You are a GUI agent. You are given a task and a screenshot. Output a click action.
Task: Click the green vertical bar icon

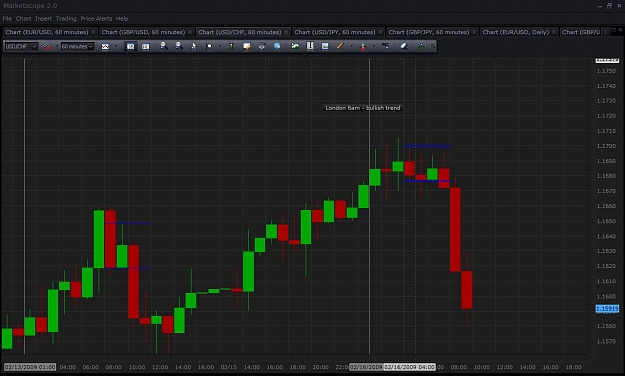(x=231, y=46)
